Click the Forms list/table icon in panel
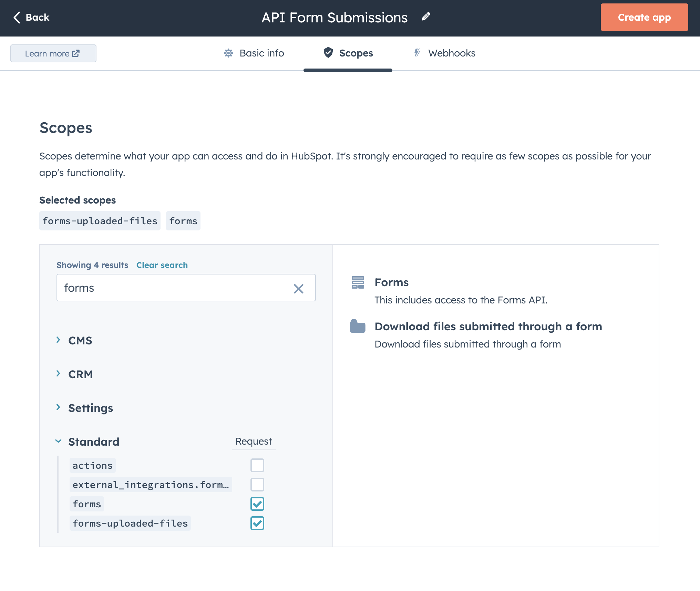The image size is (700, 591). [358, 283]
